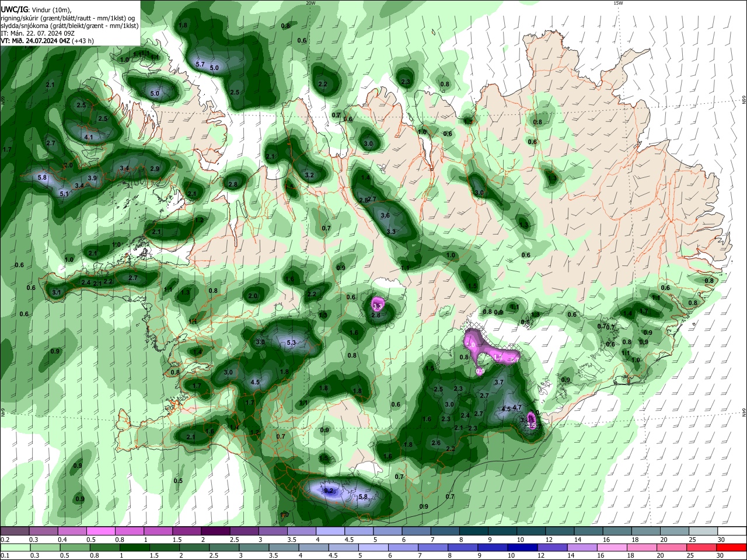
Task: Click the text 'IT: Mán. 22. 07. 2024 09Z'
Action: coord(37,33)
